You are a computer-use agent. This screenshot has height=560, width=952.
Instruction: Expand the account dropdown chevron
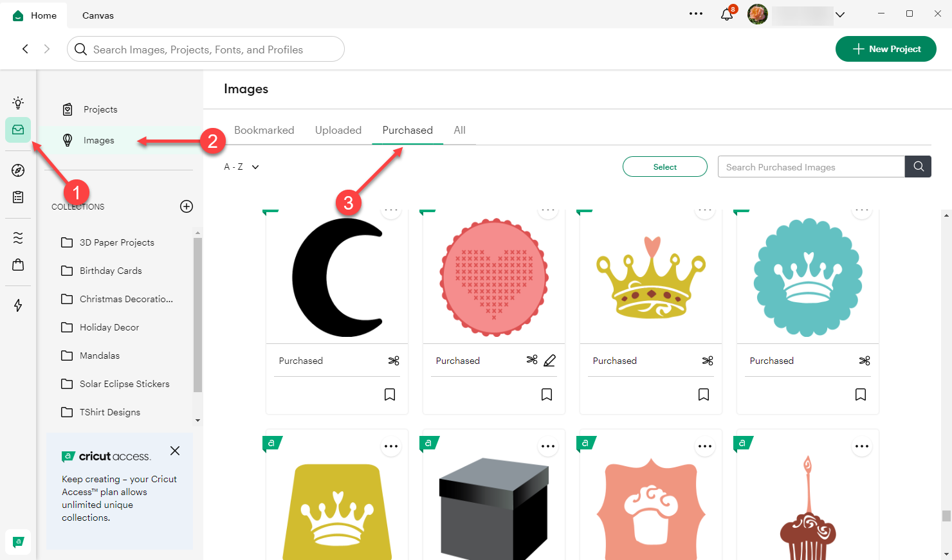tap(840, 15)
